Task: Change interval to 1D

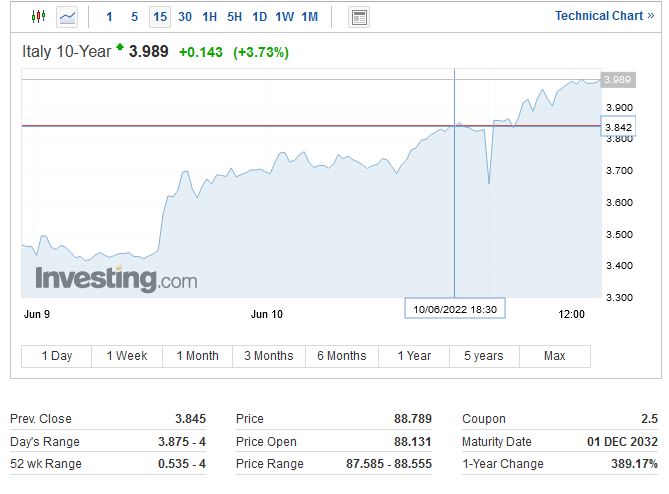Action: [x=259, y=17]
